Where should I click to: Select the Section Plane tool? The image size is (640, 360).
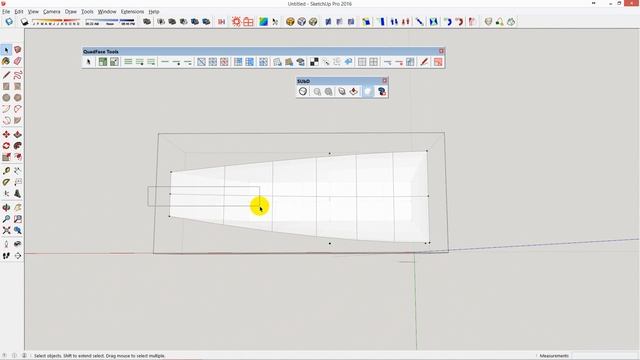18,256
